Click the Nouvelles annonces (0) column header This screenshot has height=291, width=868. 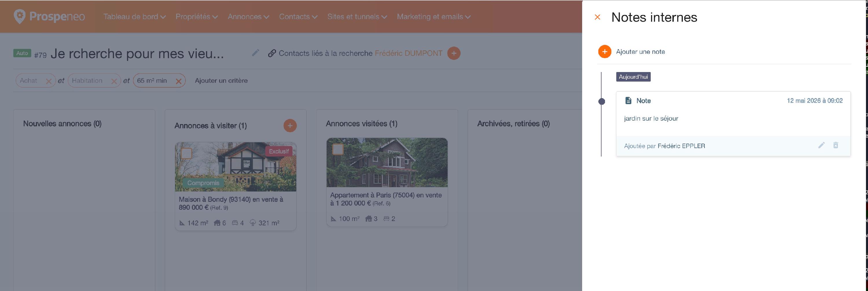pyautogui.click(x=62, y=124)
